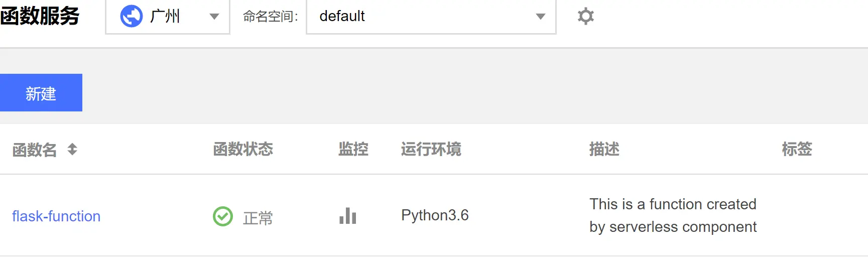The image size is (868, 266).
Task: Click the 描述 column header
Action: point(604,149)
